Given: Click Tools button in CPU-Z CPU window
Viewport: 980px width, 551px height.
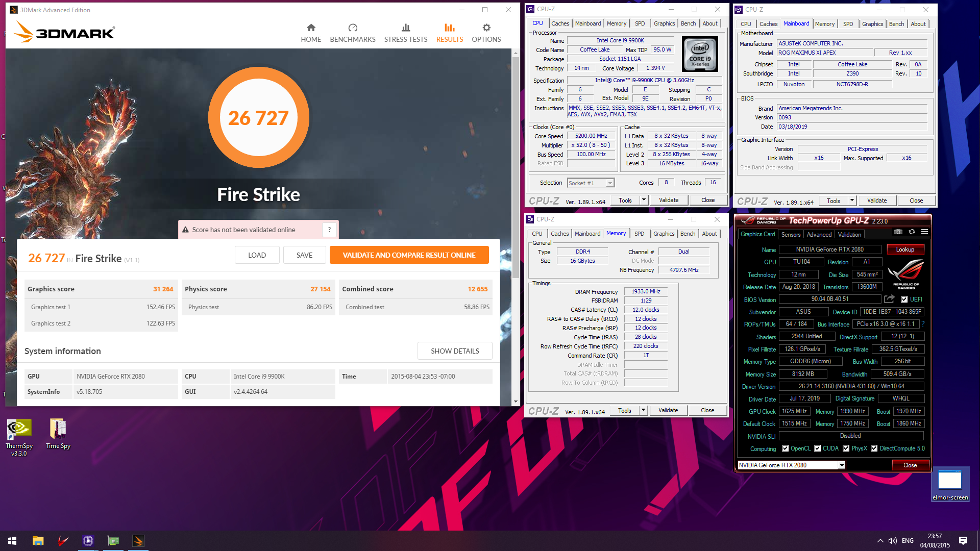Looking at the screenshot, I should tap(625, 200).
